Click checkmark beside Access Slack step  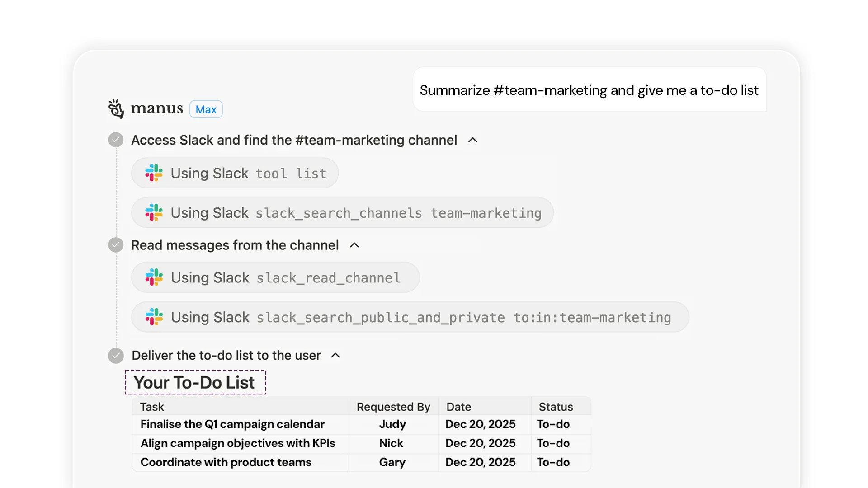pos(116,140)
